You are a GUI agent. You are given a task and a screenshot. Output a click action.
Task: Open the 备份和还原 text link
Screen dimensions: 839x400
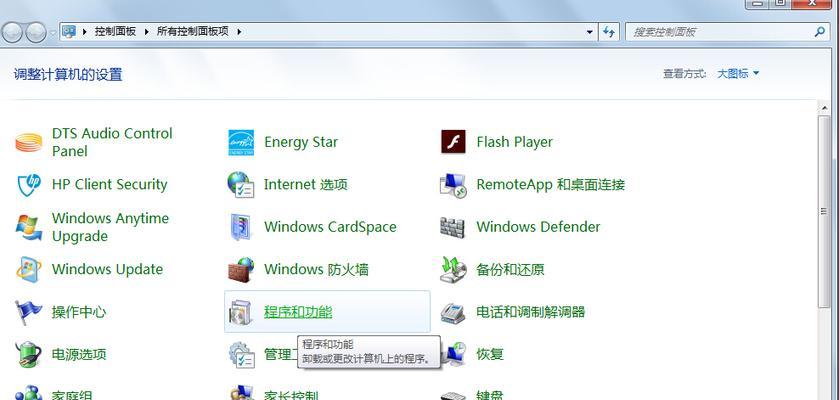[x=510, y=270]
